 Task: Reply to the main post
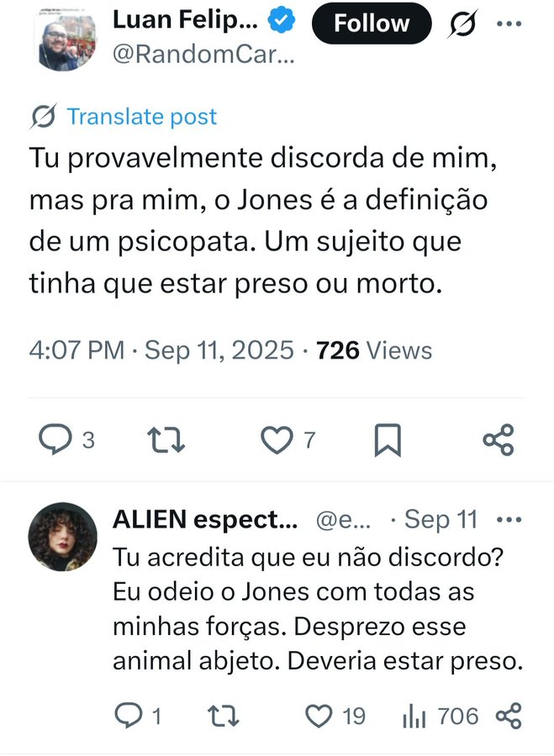pyautogui.click(x=57, y=439)
